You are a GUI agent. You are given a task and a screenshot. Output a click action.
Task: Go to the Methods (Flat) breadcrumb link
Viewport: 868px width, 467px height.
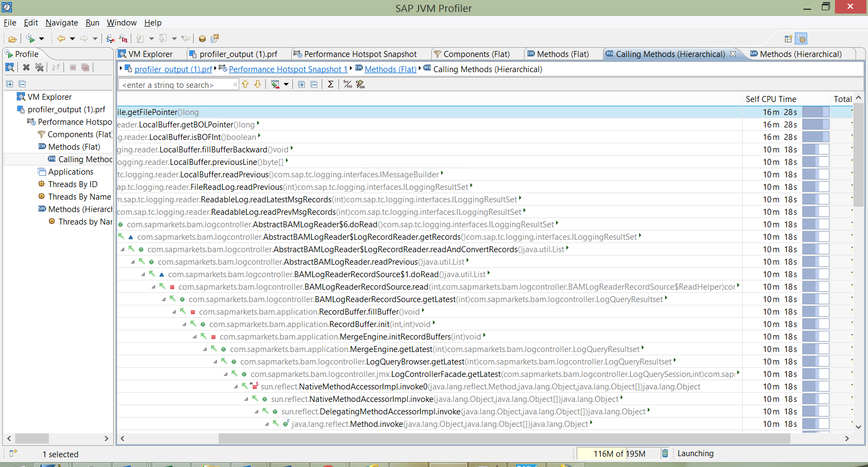[x=391, y=69]
